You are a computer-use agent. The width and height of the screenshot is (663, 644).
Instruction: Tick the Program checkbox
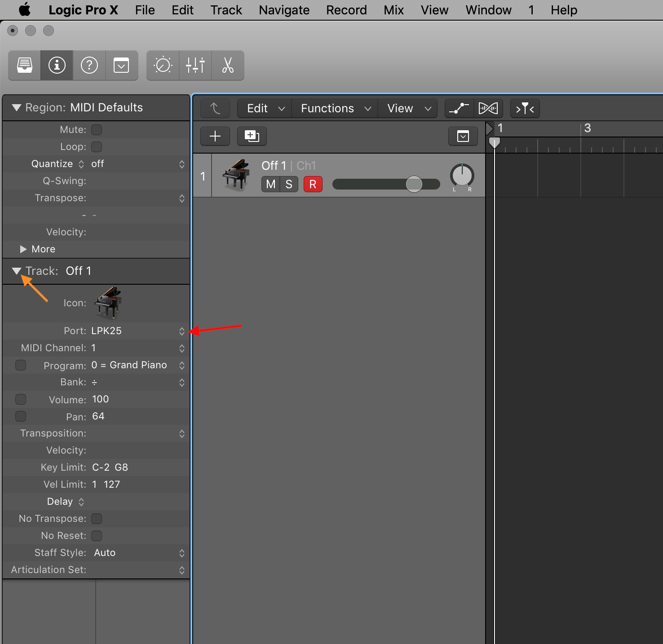tap(21, 365)
